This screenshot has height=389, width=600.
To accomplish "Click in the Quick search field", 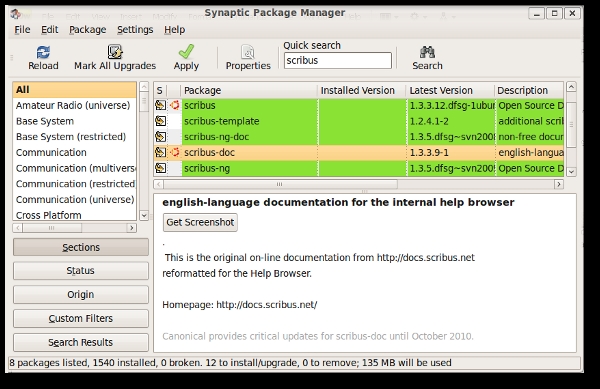I will pos(338,60).
